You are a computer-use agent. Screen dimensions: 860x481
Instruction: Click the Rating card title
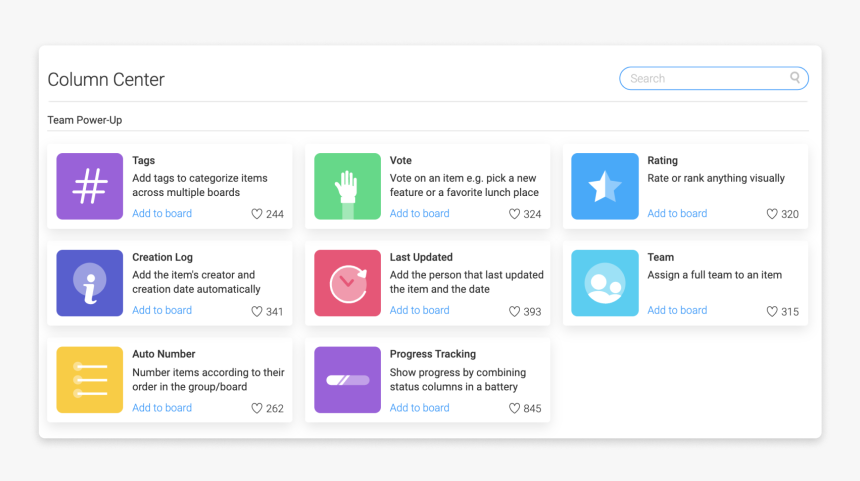tap(663, 160)
